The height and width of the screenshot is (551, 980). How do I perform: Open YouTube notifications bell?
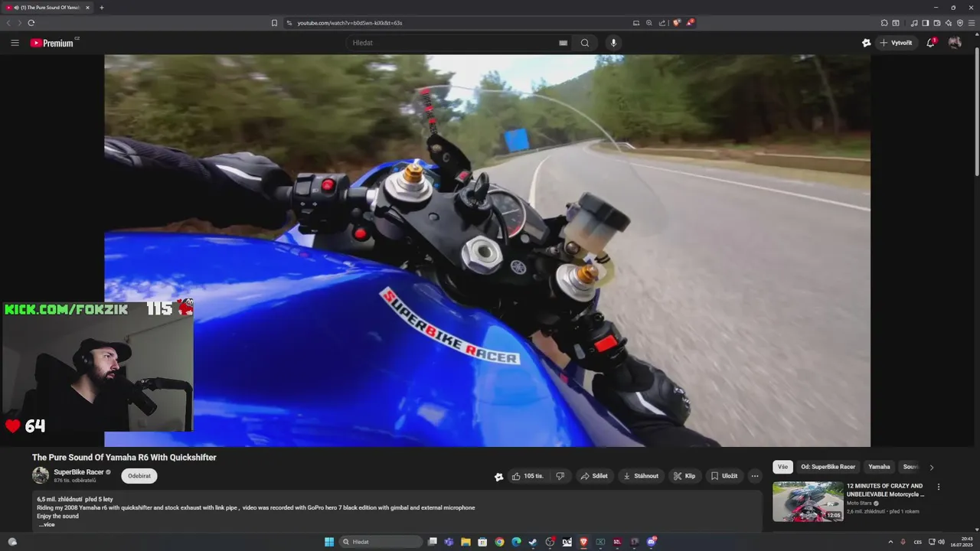click(x=931, y=43)
